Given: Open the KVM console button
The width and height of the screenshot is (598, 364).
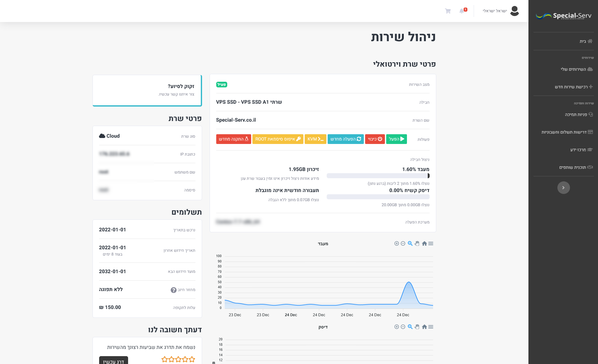Looking at the screenshot, I should 315,139.
